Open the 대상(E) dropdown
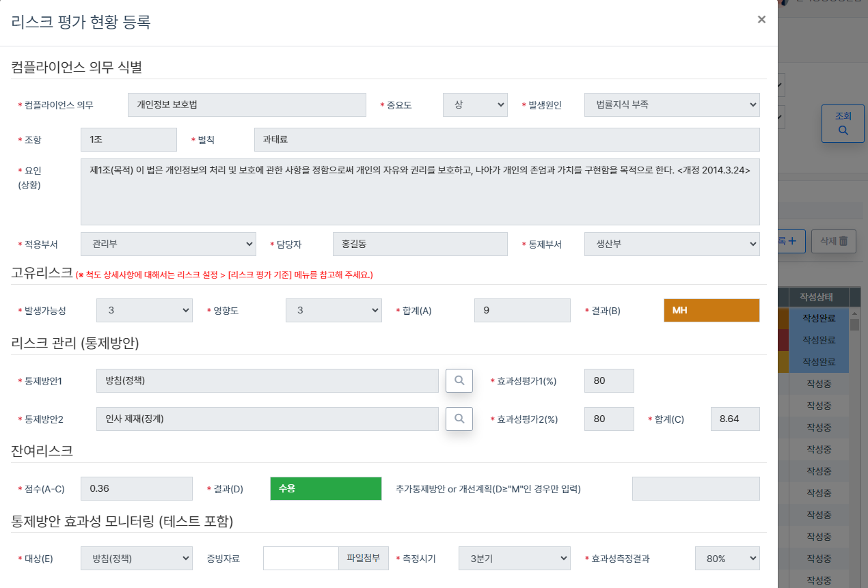Image resolution: width=868 pixels, height=588 pixels. (x=136, y=559)
